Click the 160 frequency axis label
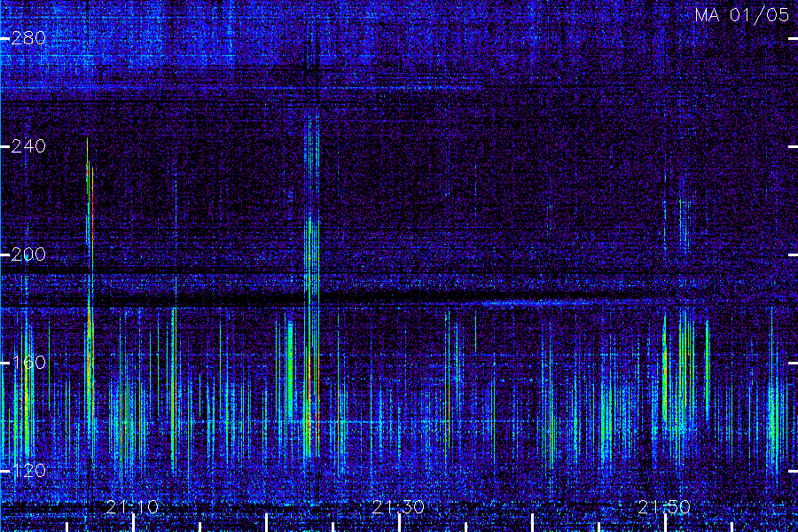This screenshot has width=798, height=532. [x=28, y=363]
